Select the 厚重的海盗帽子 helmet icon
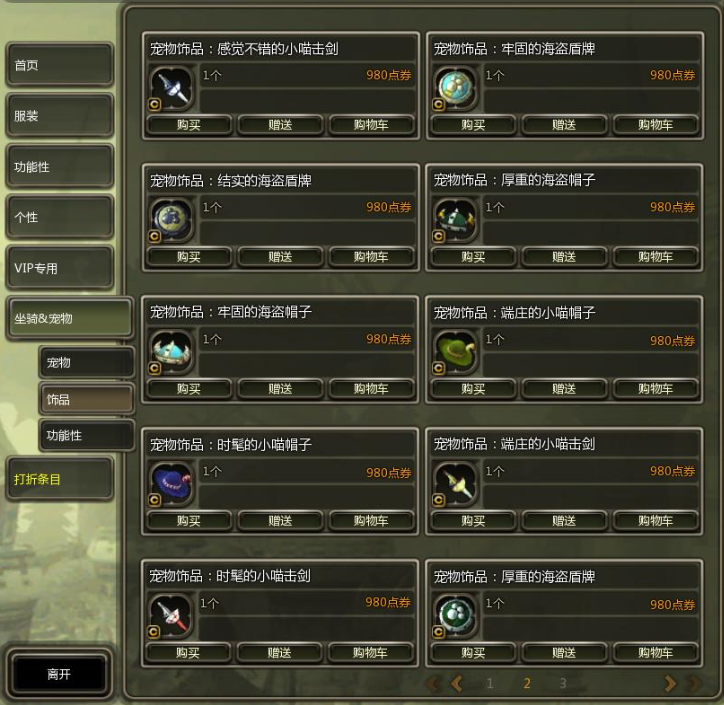 click(455, 221)
